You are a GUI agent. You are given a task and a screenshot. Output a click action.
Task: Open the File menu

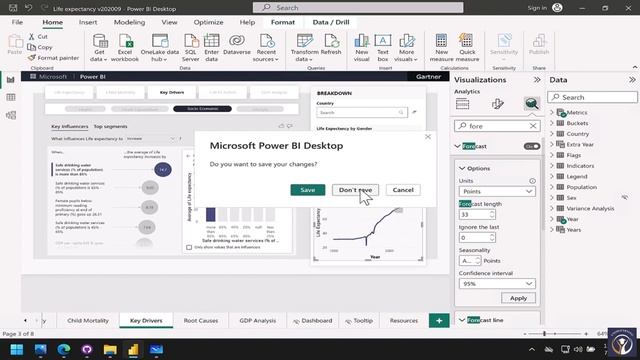[17, 22]
